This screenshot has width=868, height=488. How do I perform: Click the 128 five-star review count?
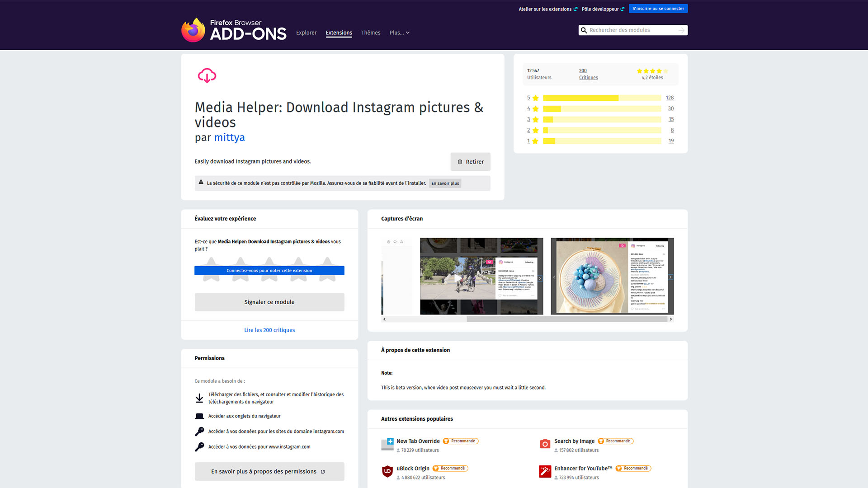point(670,98)
